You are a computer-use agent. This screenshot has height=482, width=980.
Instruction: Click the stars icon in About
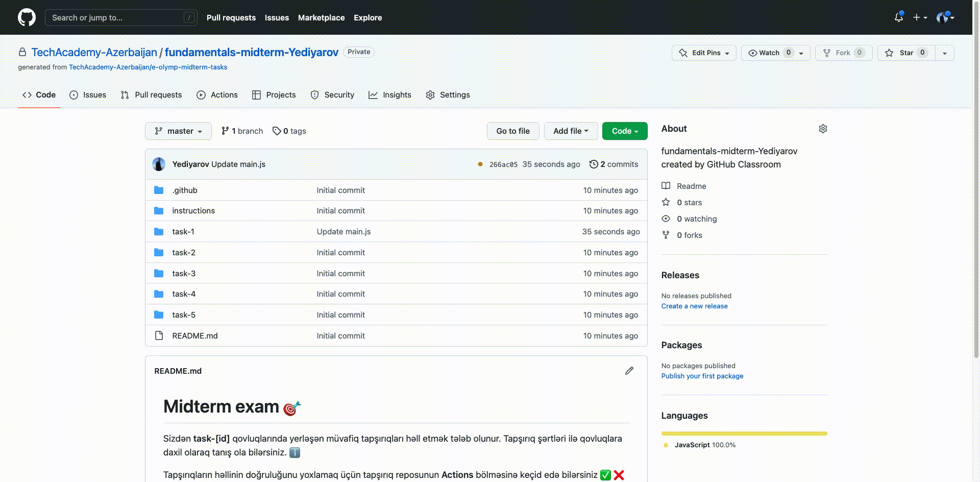[x=666, y=202]
